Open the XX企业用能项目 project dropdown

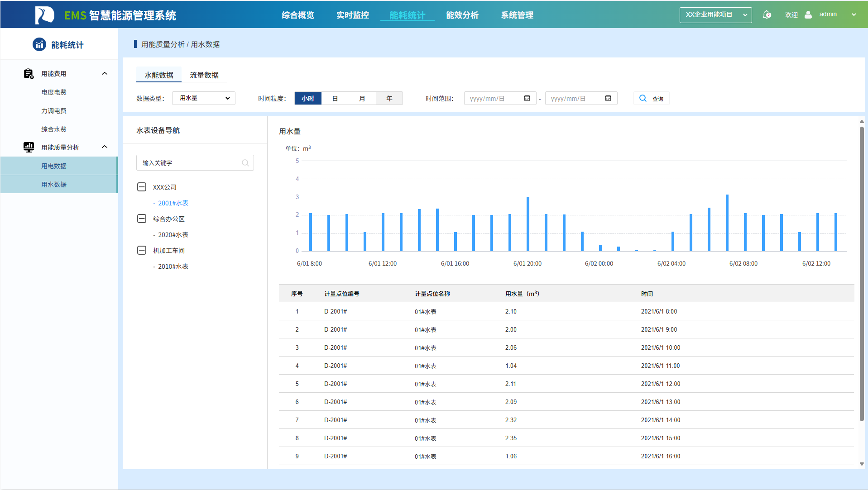tap(715, 15)
